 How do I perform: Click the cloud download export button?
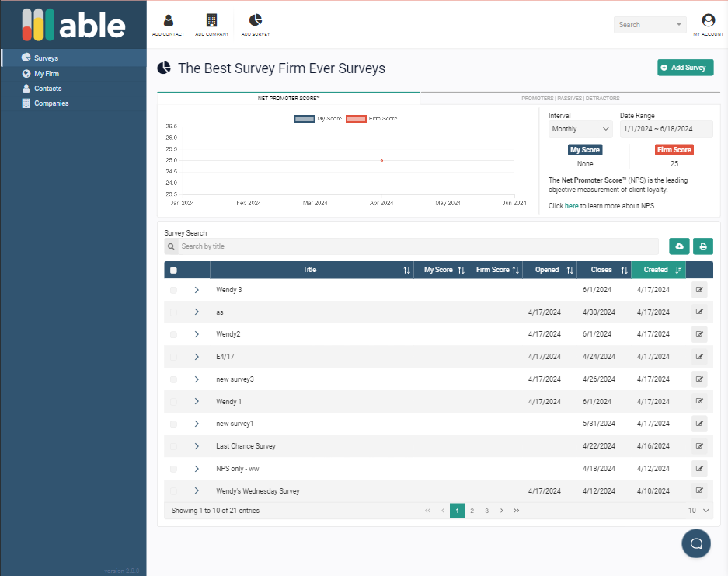[x=679, y=246]
